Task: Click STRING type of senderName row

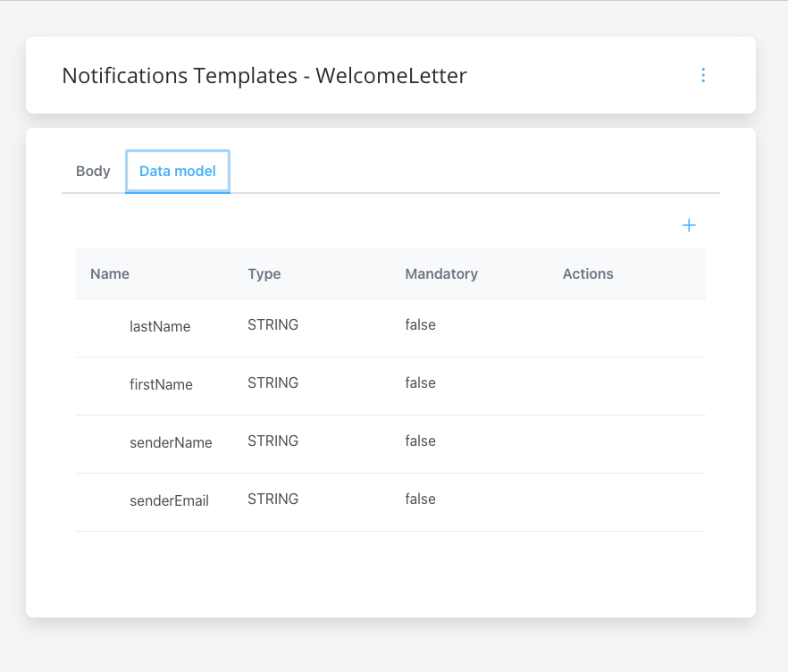Action: pos(272,441)
